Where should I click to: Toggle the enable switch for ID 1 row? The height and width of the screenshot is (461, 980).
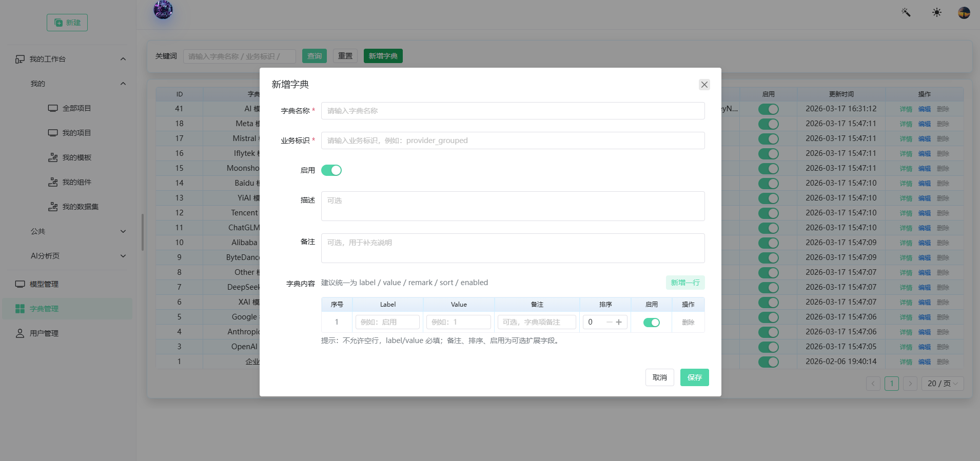(x=769, y=362)
